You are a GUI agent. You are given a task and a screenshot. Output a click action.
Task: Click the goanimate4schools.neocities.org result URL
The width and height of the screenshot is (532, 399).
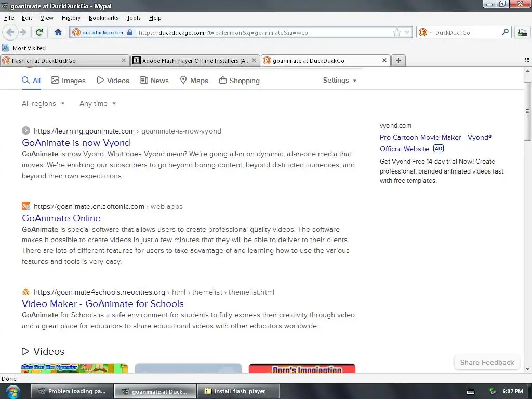(154, 292)
